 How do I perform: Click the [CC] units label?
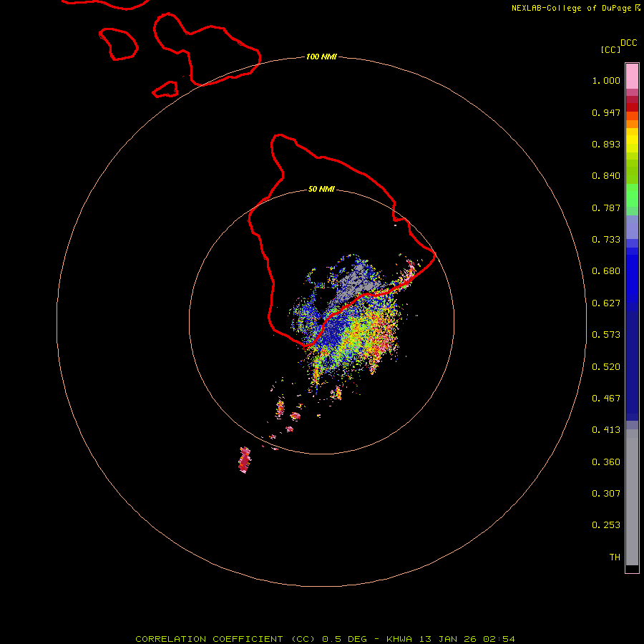pyautogui.click(x=610, y=49)
